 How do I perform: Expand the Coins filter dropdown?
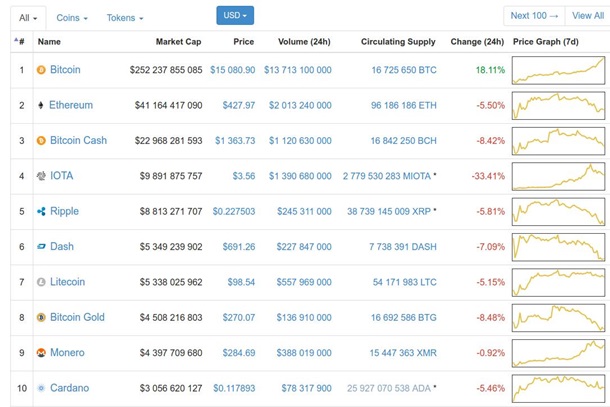[x=72, y=18]
